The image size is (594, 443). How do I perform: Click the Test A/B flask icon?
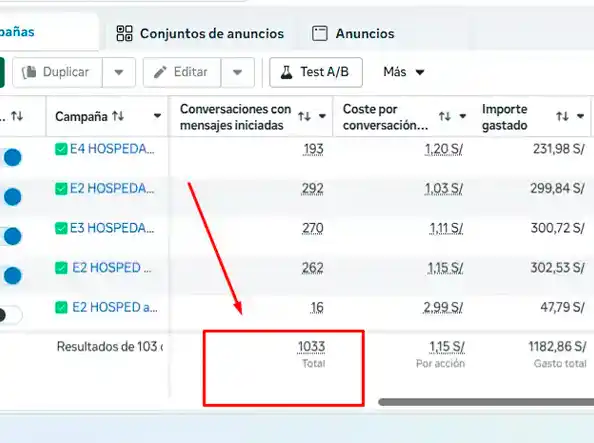(286, 72)
